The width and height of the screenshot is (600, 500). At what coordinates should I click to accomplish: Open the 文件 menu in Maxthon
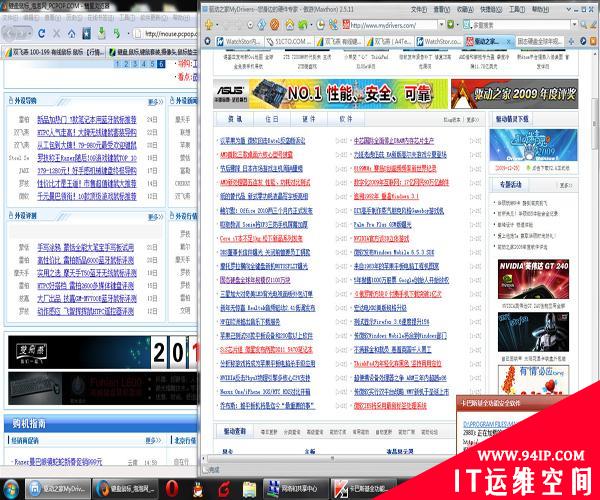(419, 9)
